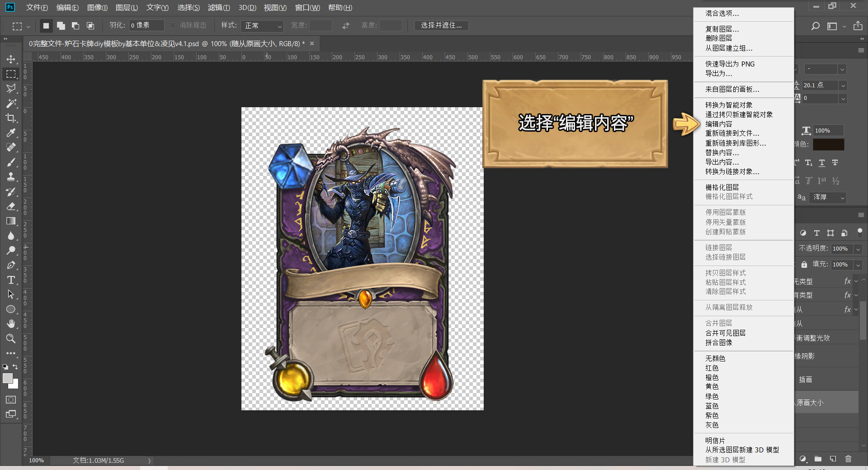Select the 原画大小 layer
This screenshot has width=868, height=470.
coord(826,403)
